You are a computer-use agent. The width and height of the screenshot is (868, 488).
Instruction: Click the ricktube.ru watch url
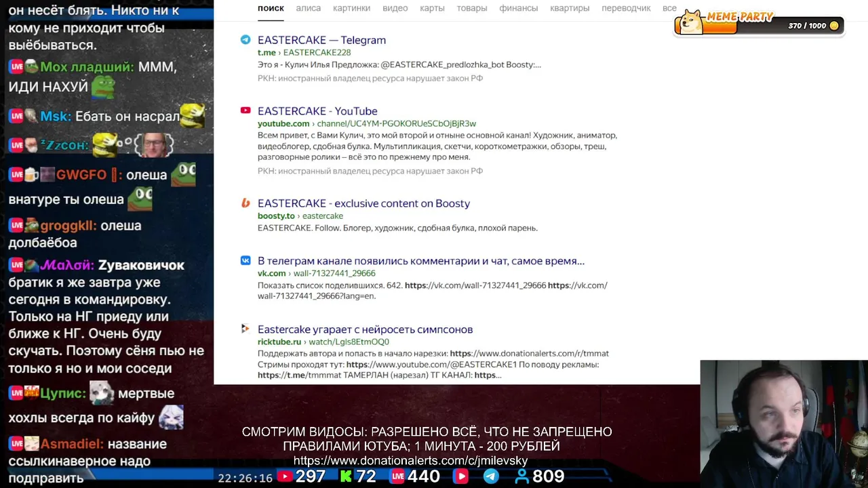[x=323, y=342]
